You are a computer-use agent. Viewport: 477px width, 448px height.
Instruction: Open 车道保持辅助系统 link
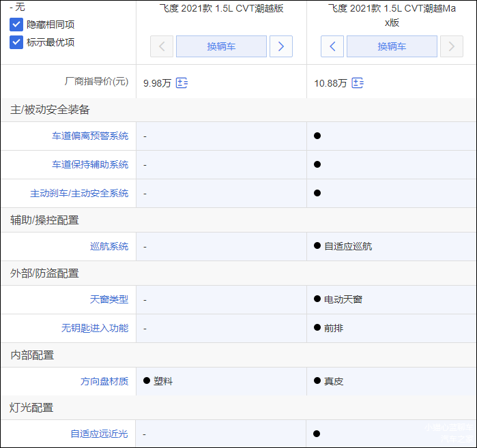point(90,165)
